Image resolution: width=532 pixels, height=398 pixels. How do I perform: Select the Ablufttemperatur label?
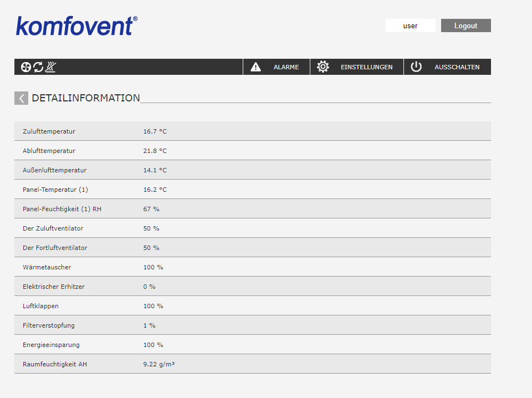[49, 151]
